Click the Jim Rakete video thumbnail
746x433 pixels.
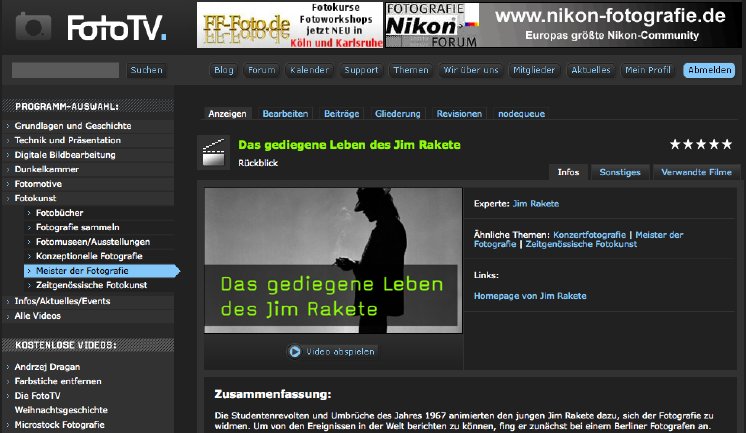pyautogui.click(x=333, y=260)
